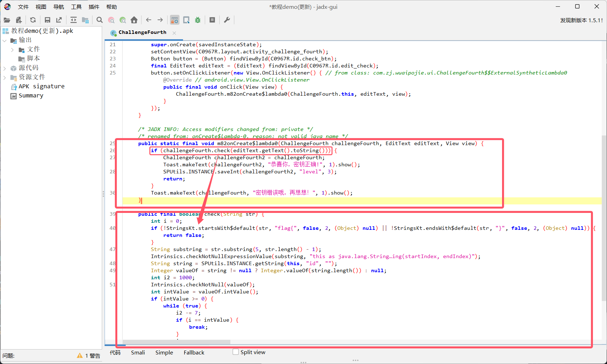The width and height of the screenshot is (607, 364).
Task: Open the debugger via green bug icon
Action: (x=198, y=20)
